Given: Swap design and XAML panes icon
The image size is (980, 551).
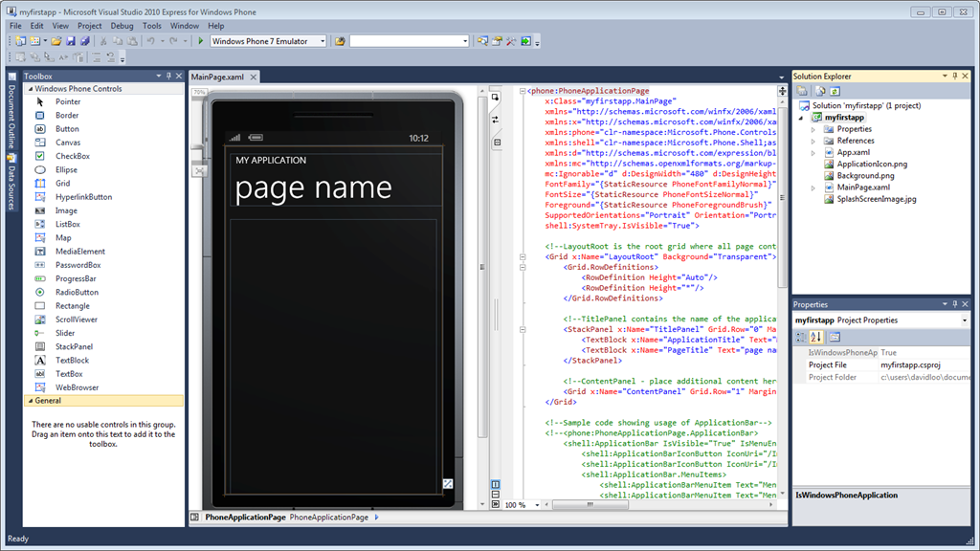Looking at the screenshot, I should pyautogui.click(x=495, y=120).
